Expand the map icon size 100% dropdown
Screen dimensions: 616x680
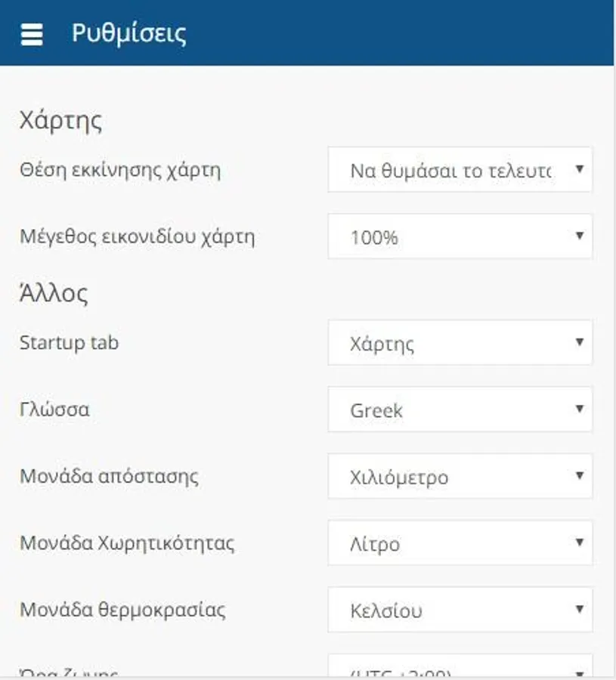click(x=460, y=236)
